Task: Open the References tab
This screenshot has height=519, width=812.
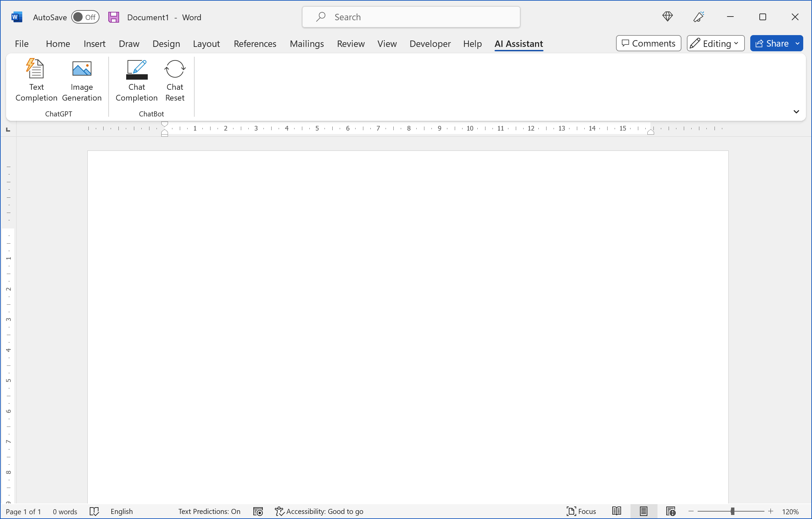Action: click(x=255, y=44)
